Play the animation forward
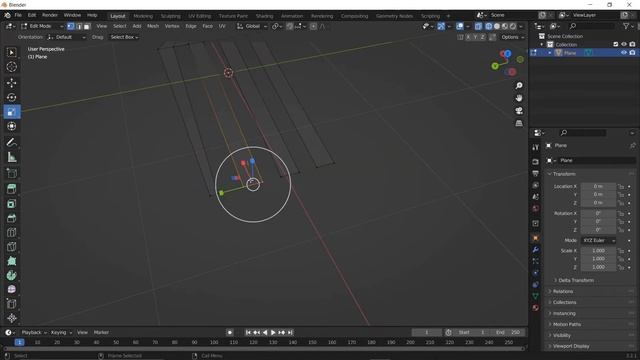Viewport: 640px width, 360px height. [273, 333]
